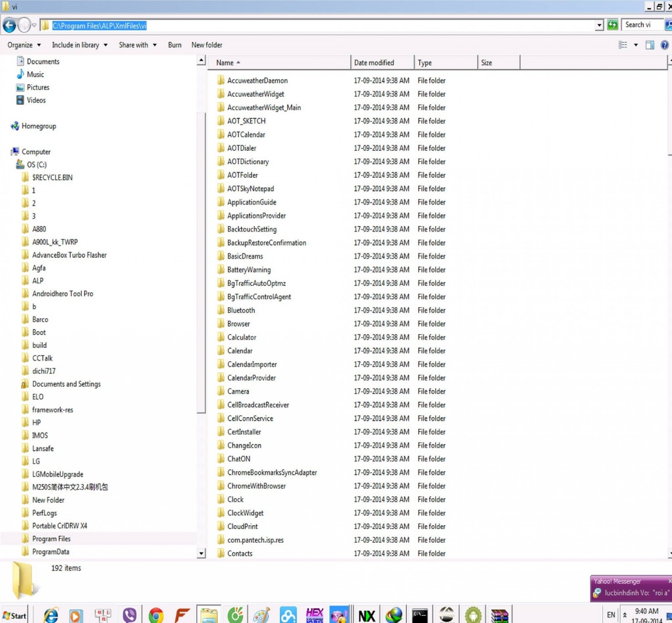
Task: Open the Yahoo! Messenger notification popup
Action: tap(631, 589)
